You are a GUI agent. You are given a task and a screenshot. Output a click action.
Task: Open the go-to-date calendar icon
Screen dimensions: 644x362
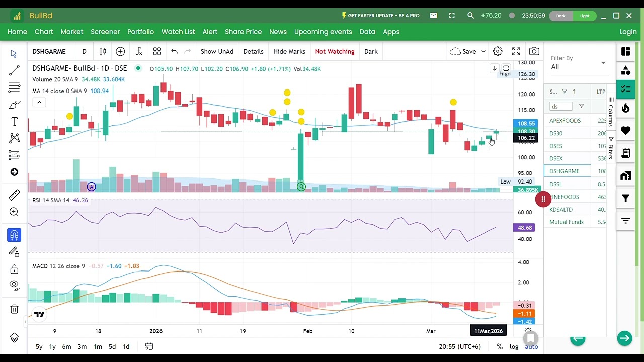coord(149,346)
